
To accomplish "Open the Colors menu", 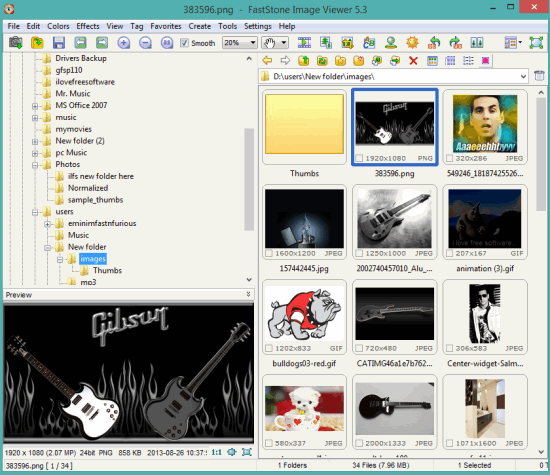I will (58, 26).
